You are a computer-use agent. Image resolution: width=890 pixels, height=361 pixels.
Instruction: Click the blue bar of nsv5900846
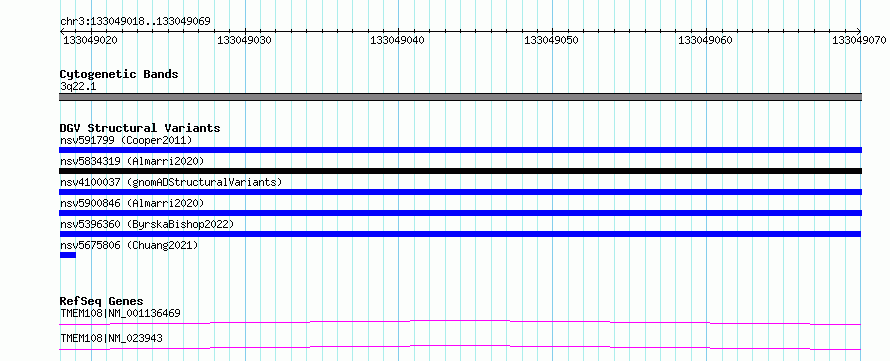tap(460, 213)
